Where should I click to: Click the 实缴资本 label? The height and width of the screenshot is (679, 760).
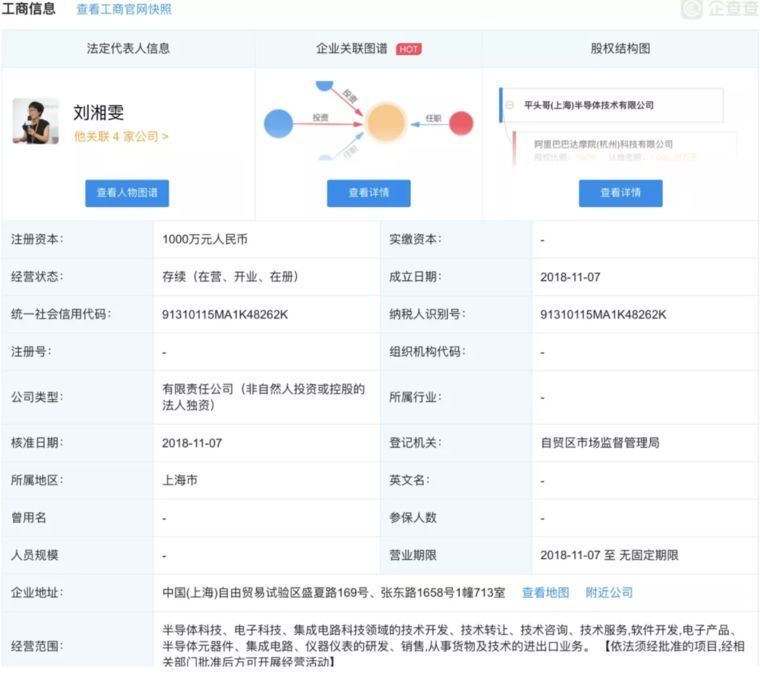(415, 239)
